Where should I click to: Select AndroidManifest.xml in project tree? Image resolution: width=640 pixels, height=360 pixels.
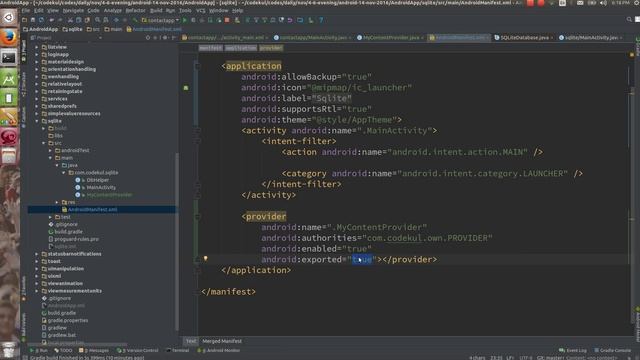coord(92,209)
